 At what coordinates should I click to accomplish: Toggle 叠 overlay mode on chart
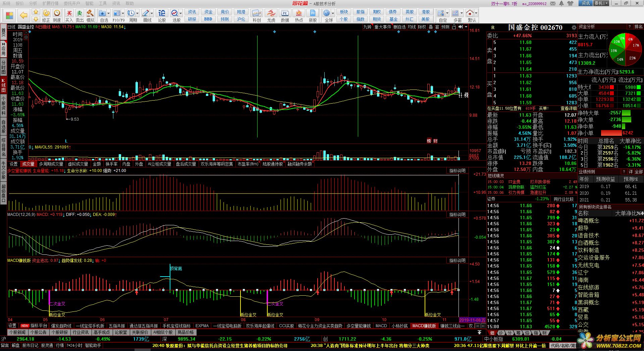coord(431,27)
